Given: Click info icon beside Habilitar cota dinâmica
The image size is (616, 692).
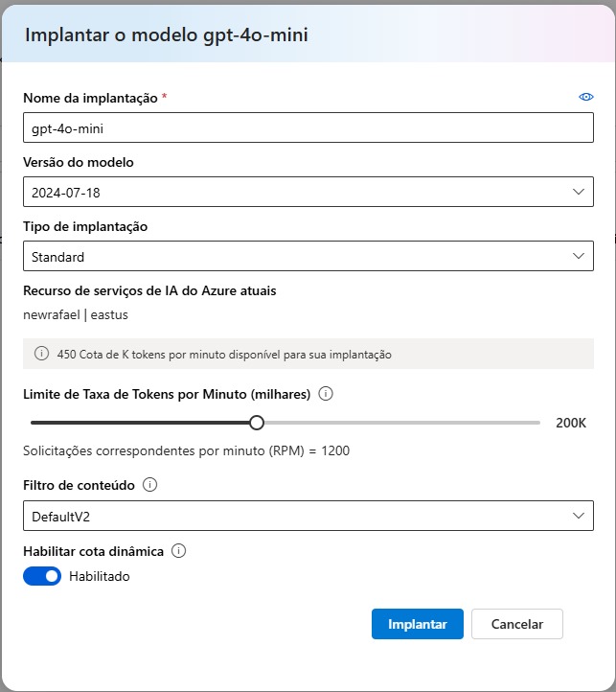Looking at the screenshot, I should click(178, 551).
